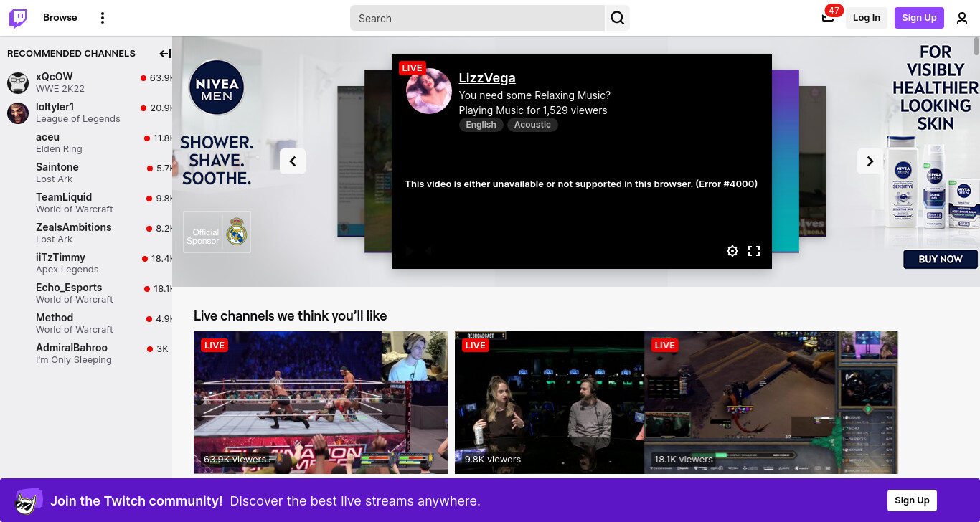Click the search magnifier button

[x=618, y=18]
